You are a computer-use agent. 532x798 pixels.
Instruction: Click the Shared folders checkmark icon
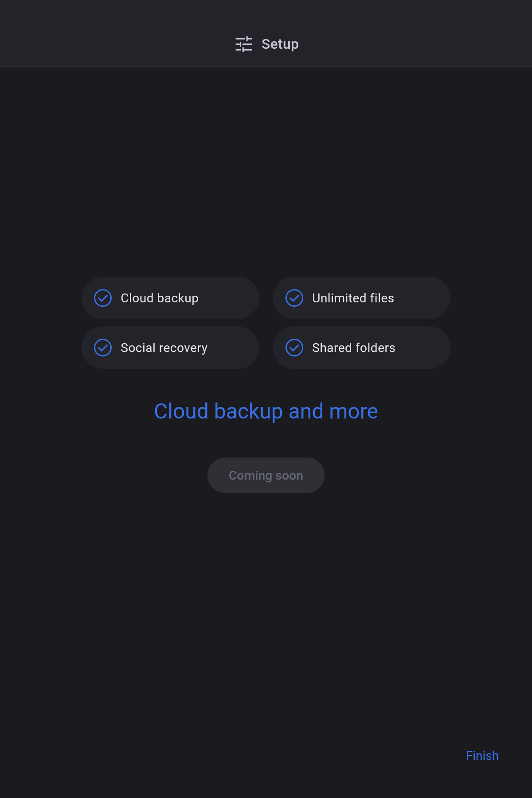pos(294,348)
